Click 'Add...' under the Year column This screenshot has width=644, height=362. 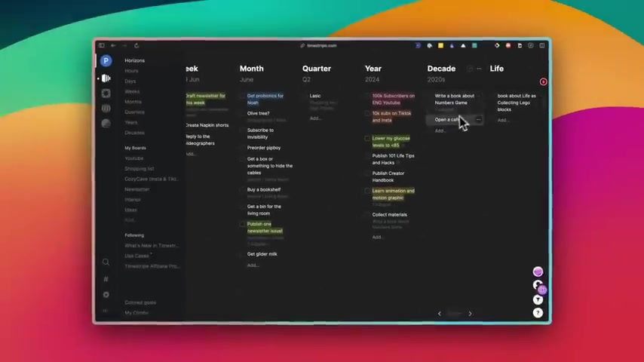(x=377, y=237)
